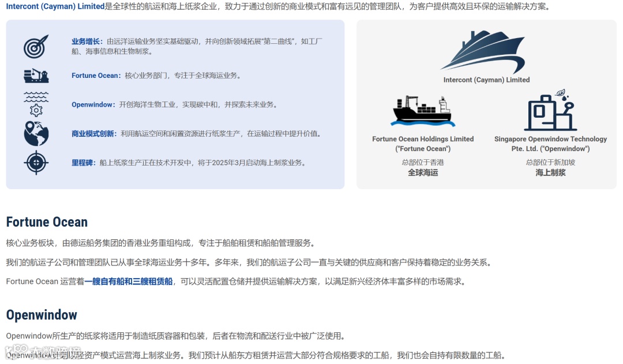Click the milestone text mentioning 2025年3月
This screenshot has height=364, width=623.
(x=204, y=163)
